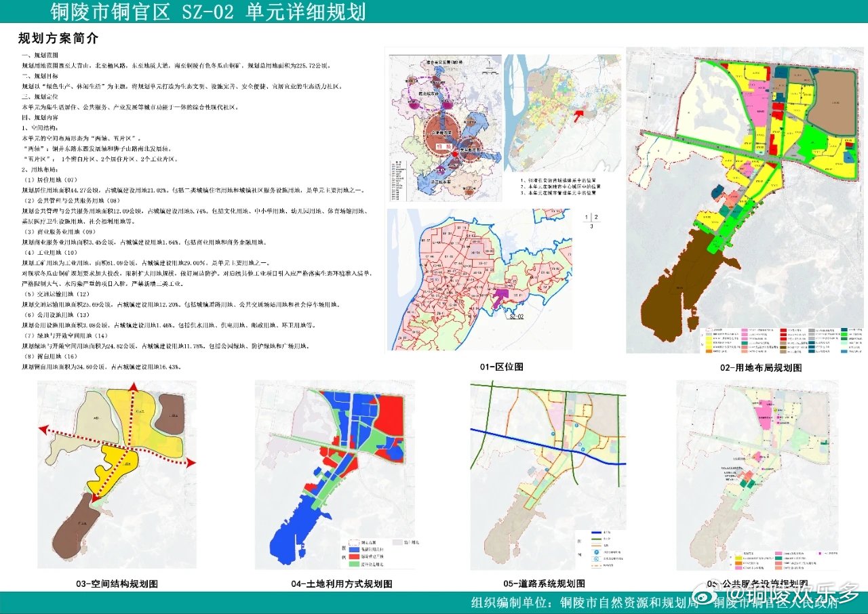Select the '一、规划范围' heading
The width and height of the screenshot is (868, 614).
(x=41, y=55)
